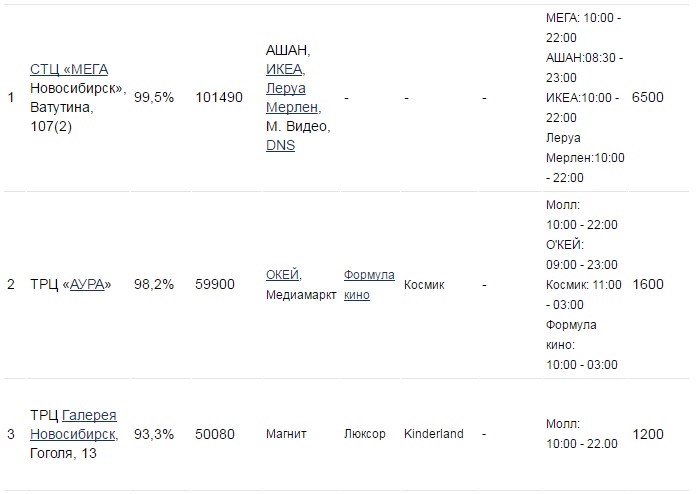Follow the DNS link
The width and height of the screenshot is (698, 494).
click(x=280, y=145)
